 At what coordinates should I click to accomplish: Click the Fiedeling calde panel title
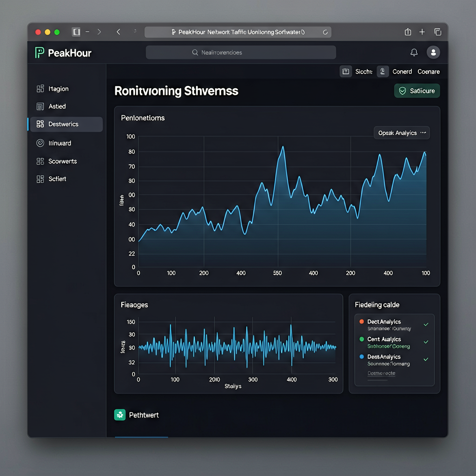pyautogui.click(x=377, y=305)
